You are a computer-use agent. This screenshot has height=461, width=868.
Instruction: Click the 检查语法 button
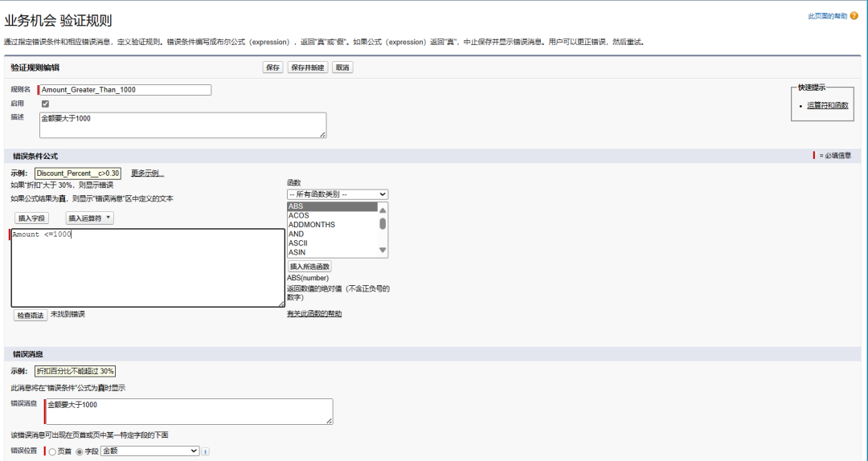point(30,316)
